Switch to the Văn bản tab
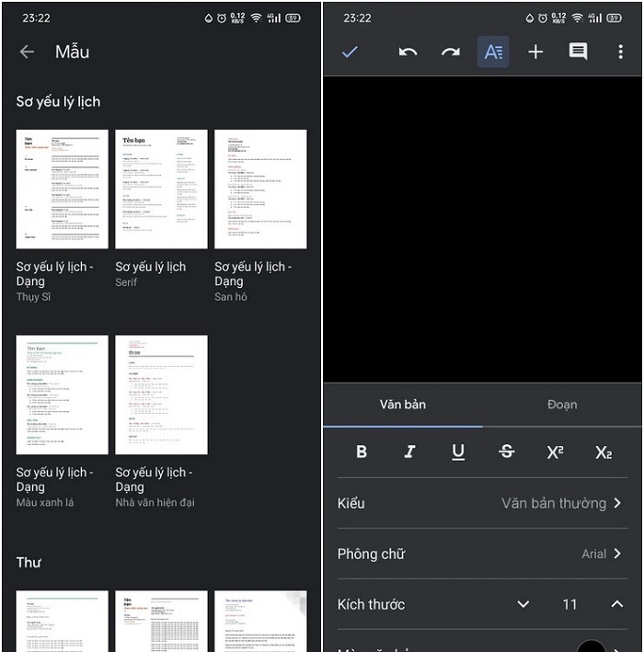Viewport: 644px width, 652px height. 403,405
